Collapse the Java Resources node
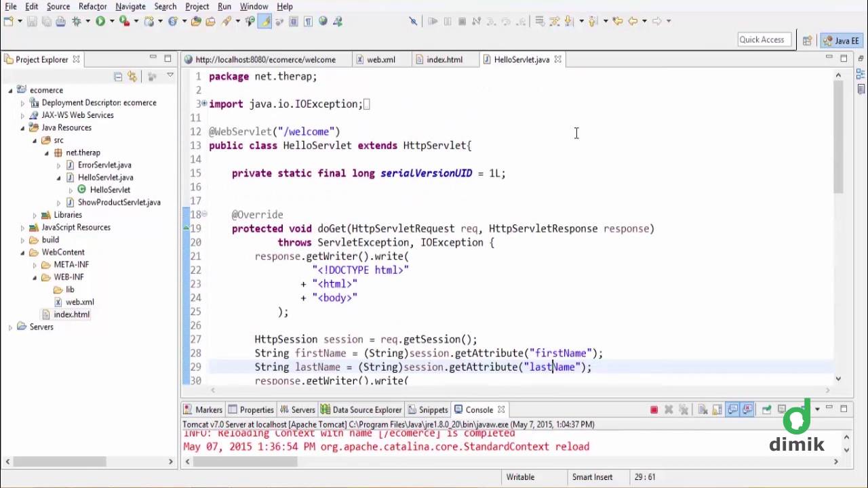Viewport: 868px width, 488px height. click(22, 127)
